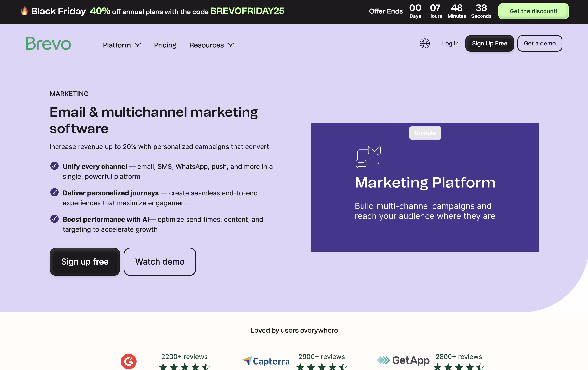588x370 pixels.
Task: Click the G2 review logo
Action: 129,361
